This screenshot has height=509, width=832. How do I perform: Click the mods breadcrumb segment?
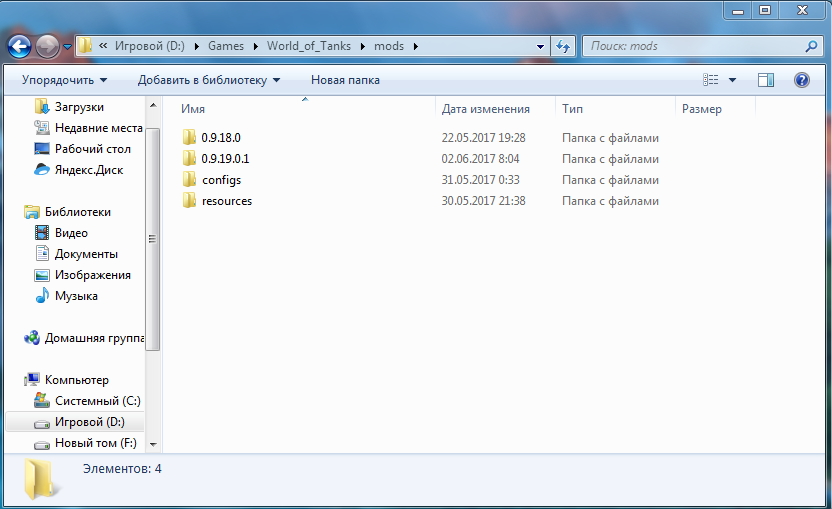[x=389, y=46]
